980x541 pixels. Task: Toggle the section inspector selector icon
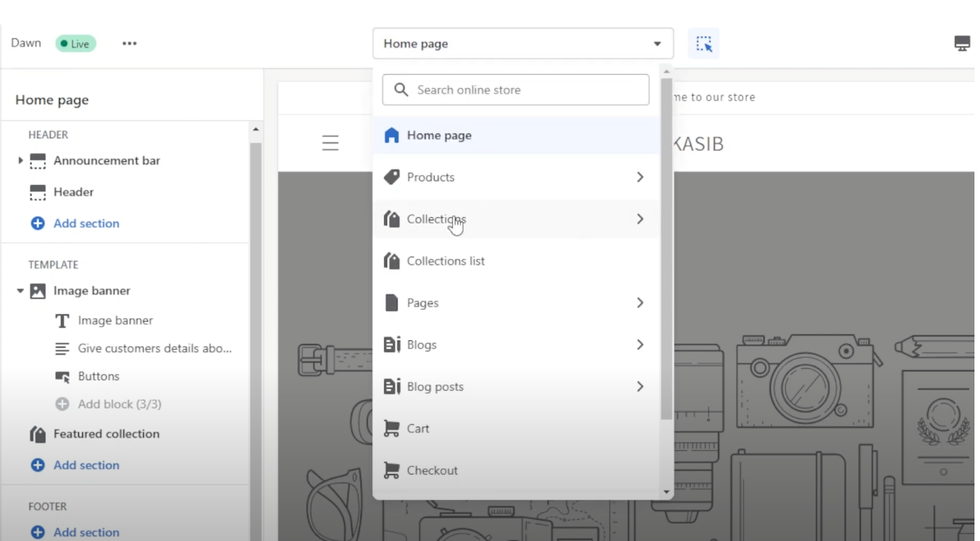pyautogui.click(x=703, y=43)
